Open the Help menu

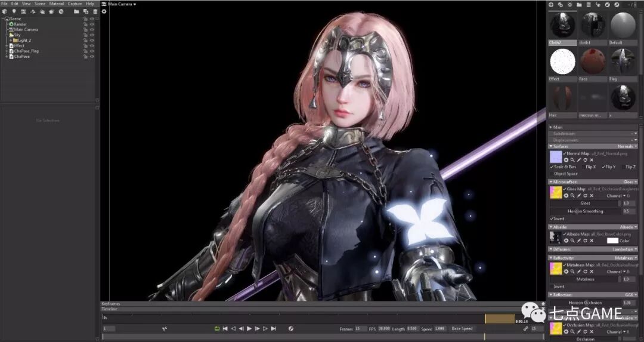click(90, 4)
